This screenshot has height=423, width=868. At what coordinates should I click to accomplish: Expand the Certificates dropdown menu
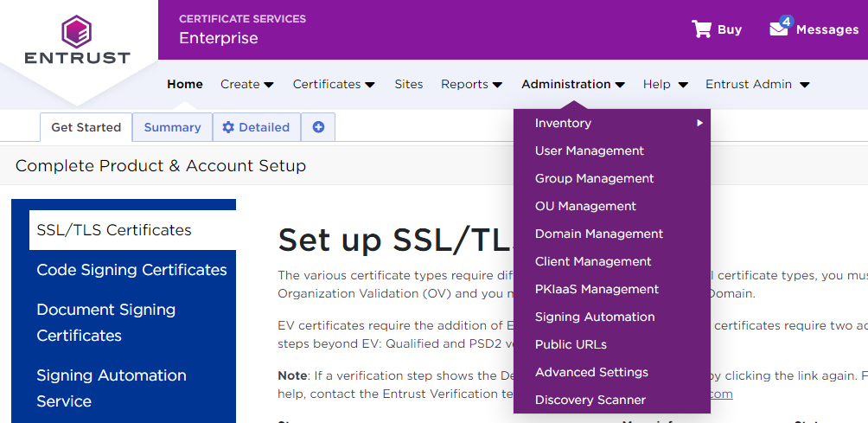point(333,84)
